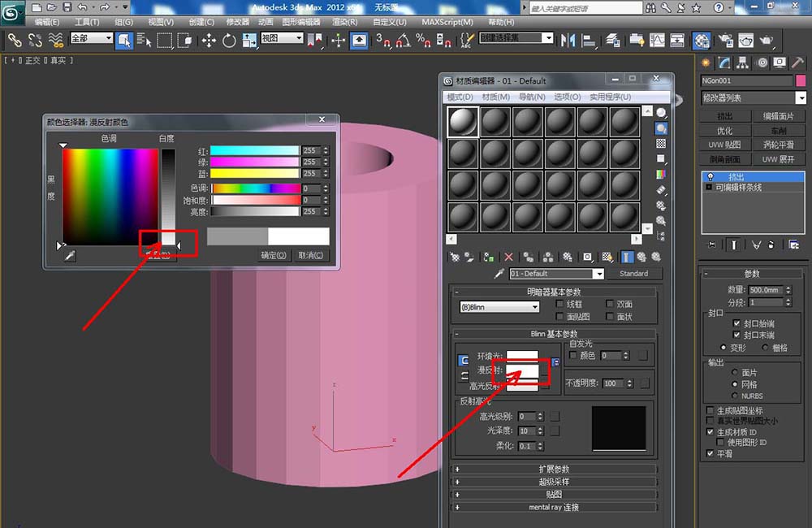Image resolution: width=812 pixels, height=528 pixels.
Task: Expand the 扩展参数 rollout
Action: pos(554,469)
